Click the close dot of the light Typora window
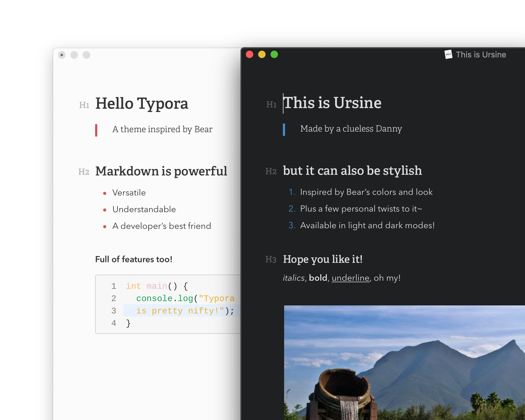Image resolution: width=525 pixels, height=420 pixels. [x=62, y=55]
